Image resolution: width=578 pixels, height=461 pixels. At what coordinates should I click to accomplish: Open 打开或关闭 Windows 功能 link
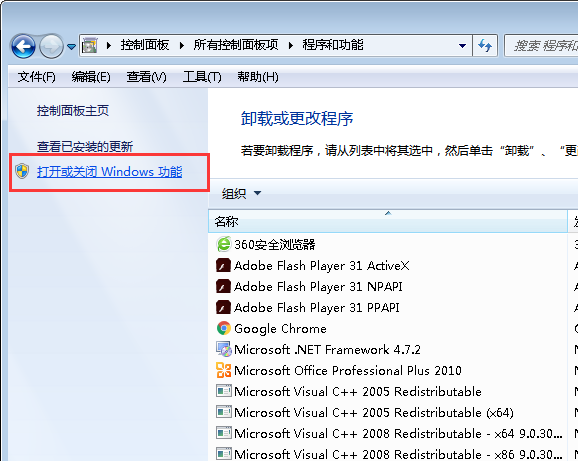109,172
